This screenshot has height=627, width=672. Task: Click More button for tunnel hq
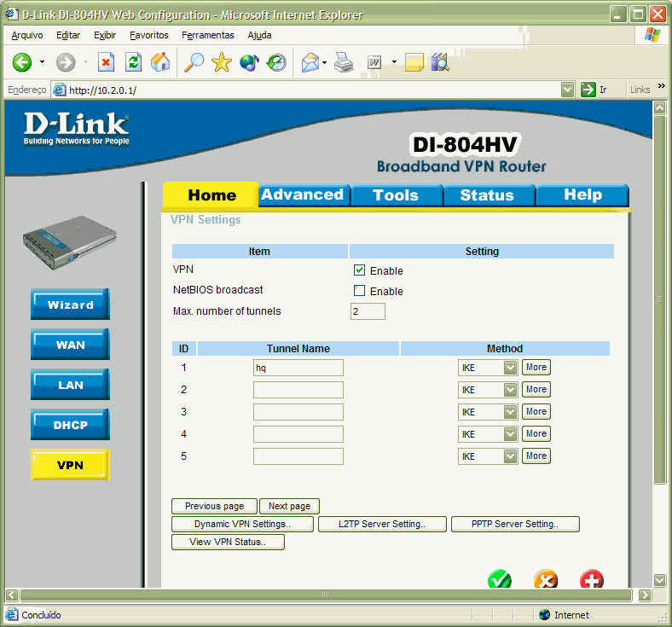tap(536, 368)
